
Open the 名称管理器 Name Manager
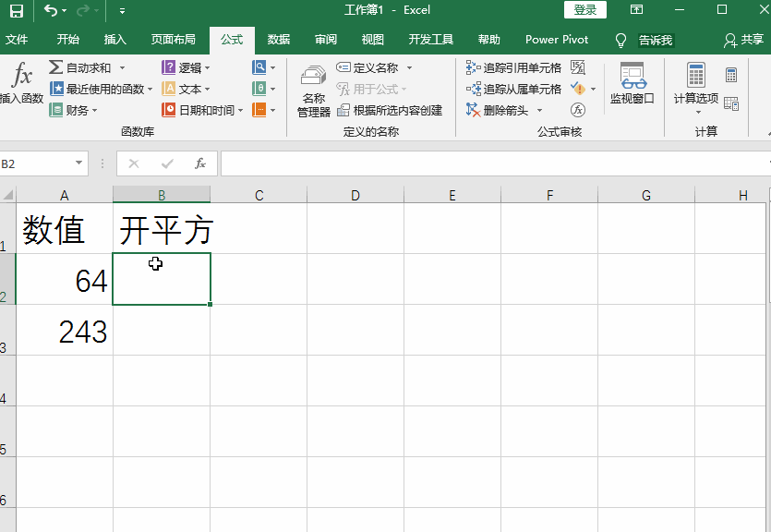[x=314, y=91]
